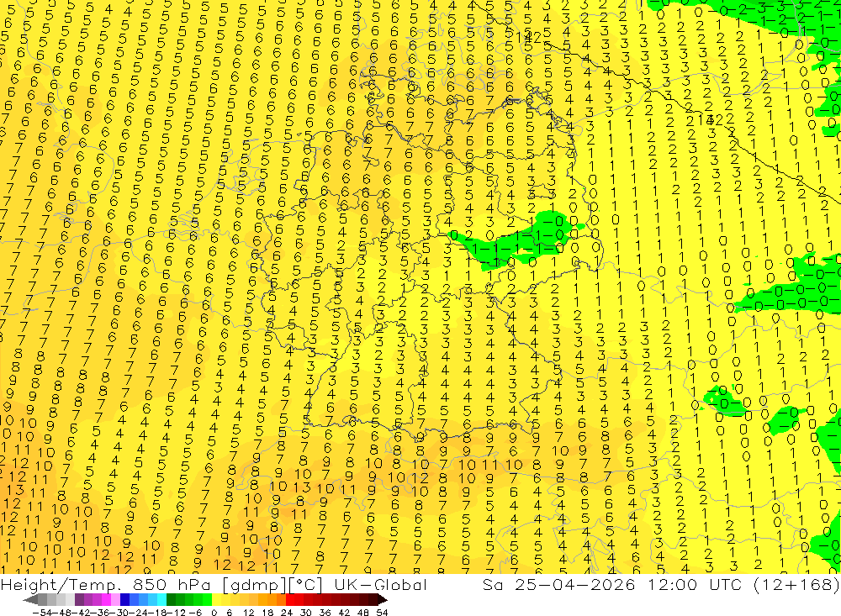Click the 24 label on the color scale
The height and width of the screenshot is (616, 841).
coord(287,613)
